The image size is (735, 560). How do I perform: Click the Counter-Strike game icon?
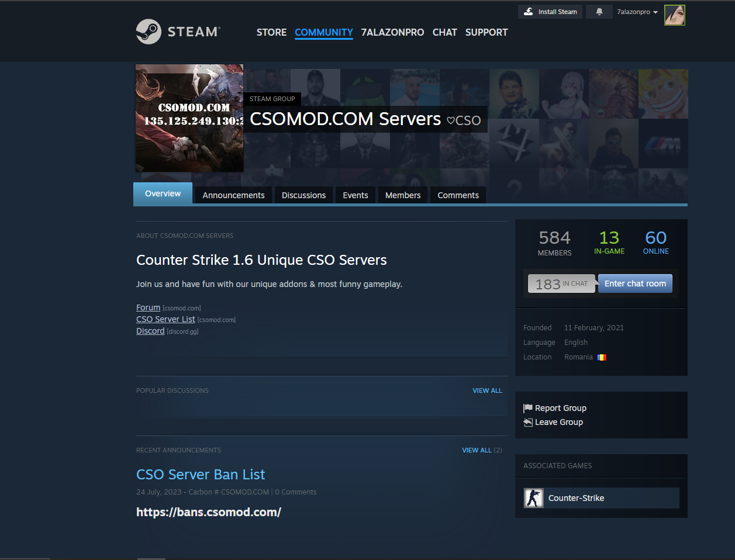(x=533, y=498)
